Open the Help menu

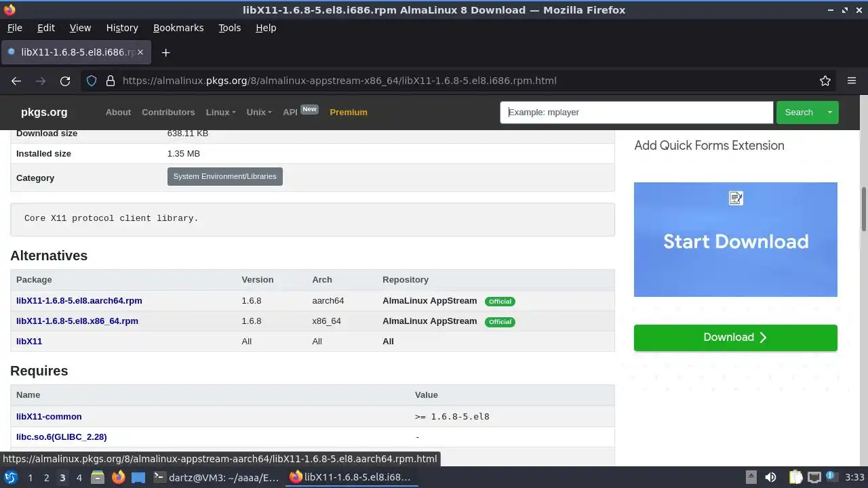coord(266,28)
